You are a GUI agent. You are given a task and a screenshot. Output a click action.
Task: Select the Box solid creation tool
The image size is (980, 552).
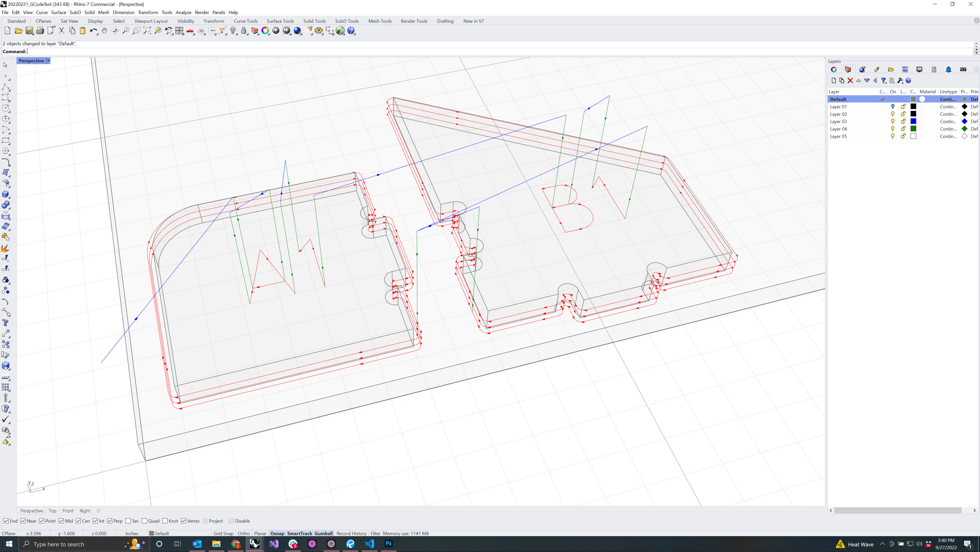pyautogui.click(x=6, y=194)
